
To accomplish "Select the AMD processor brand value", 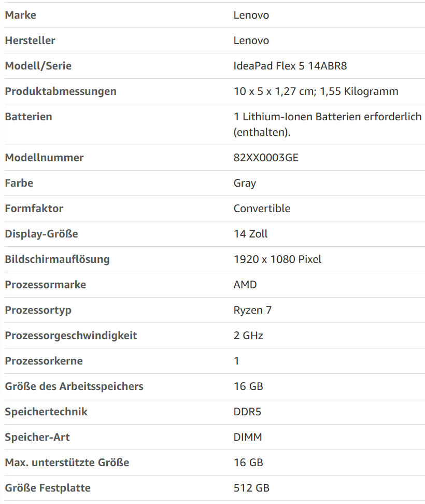I will point(245,285).
